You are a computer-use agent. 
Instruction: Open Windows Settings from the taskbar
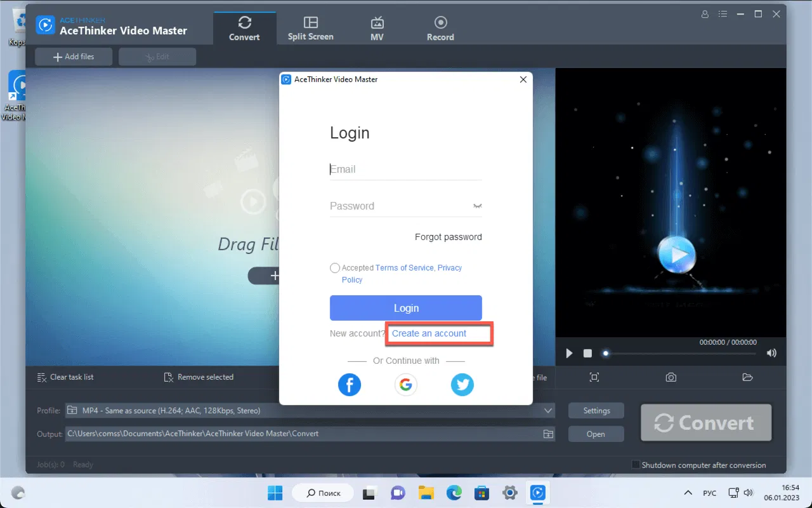pyautogui.click(x=509, y=493)
